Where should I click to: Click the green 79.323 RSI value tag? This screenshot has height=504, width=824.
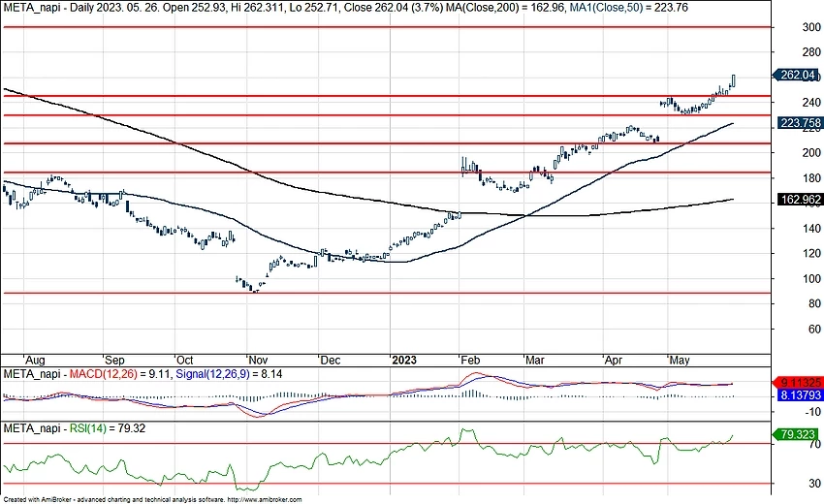click(797, 434)
